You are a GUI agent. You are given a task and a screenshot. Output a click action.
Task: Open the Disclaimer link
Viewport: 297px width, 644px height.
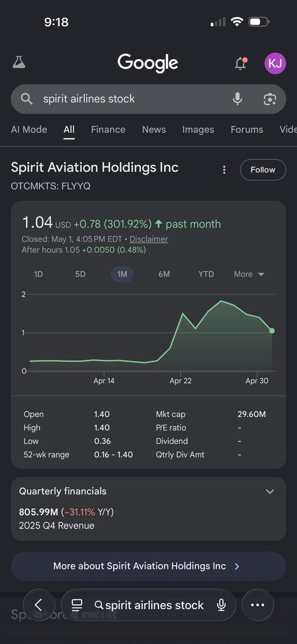[x=149, y=239]
